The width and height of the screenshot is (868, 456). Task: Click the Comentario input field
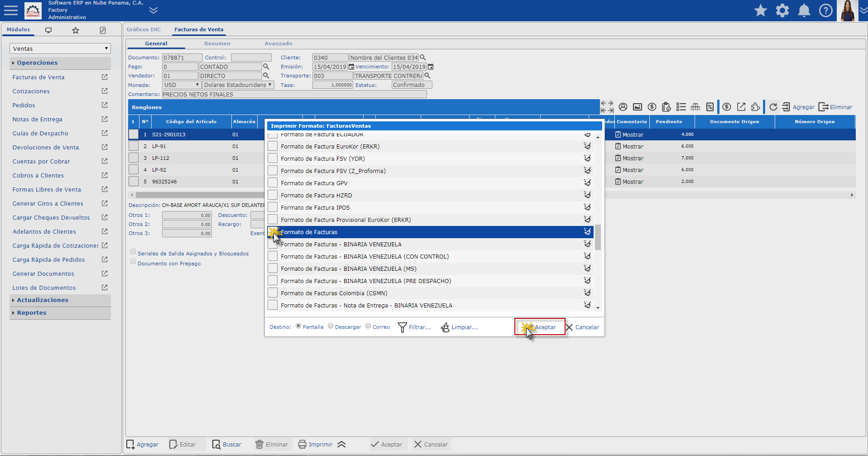(x=294, y=94)
